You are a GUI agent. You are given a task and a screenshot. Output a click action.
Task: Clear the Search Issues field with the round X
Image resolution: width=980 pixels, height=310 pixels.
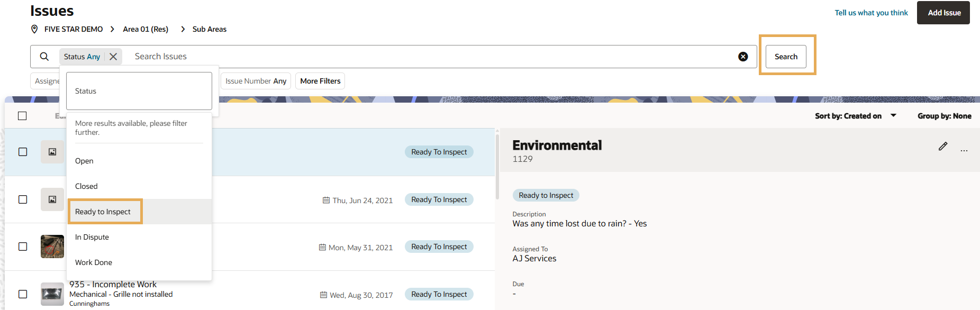(743, 57)
